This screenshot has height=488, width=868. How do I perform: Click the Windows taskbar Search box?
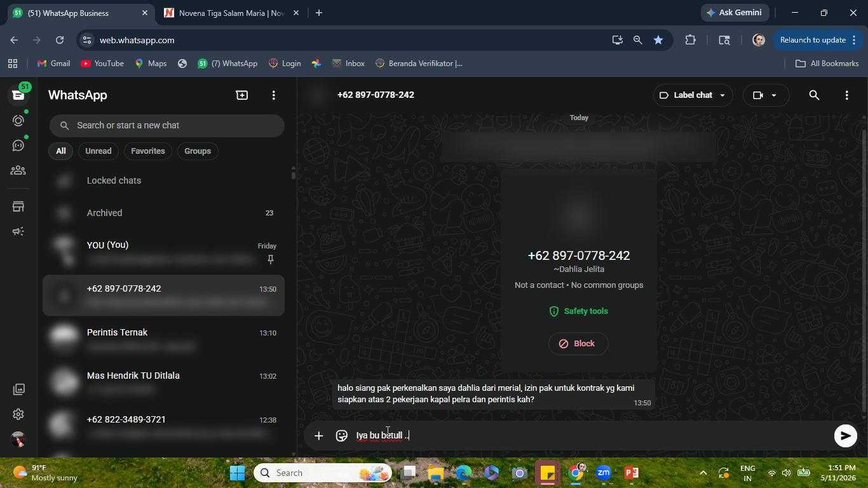(x=324, y=473)
